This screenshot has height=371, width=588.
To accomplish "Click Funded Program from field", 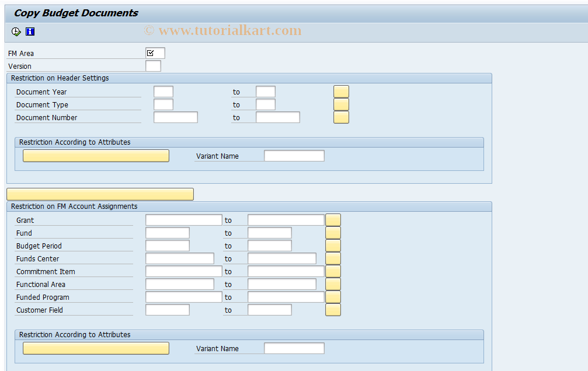I will (x=184, y=297).
